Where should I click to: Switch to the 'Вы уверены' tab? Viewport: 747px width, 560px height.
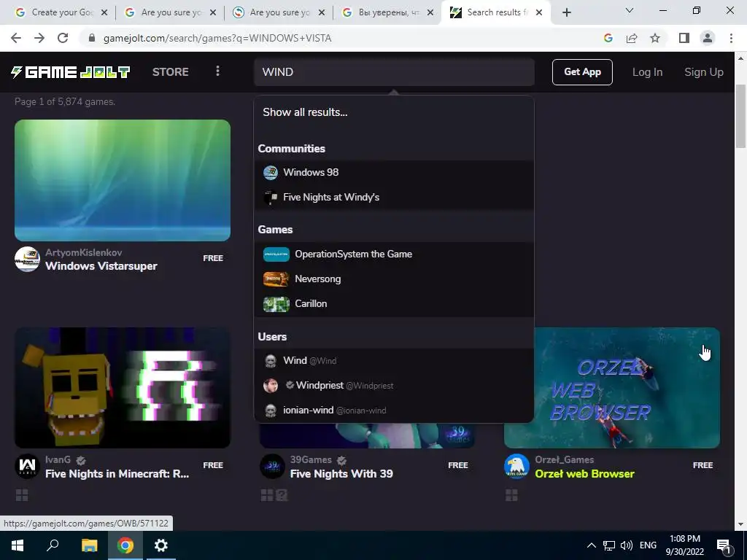pyautogui.click(x=389, y=12)
